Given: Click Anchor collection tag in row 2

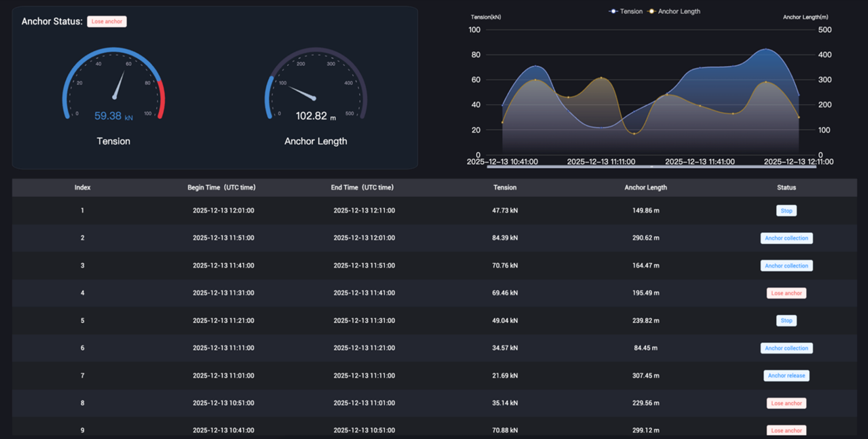Looking at the screenshot, I should point(786,238).
